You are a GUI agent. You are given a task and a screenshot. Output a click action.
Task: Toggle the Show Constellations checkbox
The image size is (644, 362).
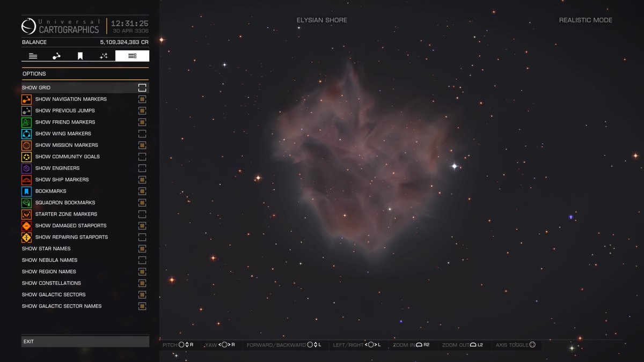142,283
